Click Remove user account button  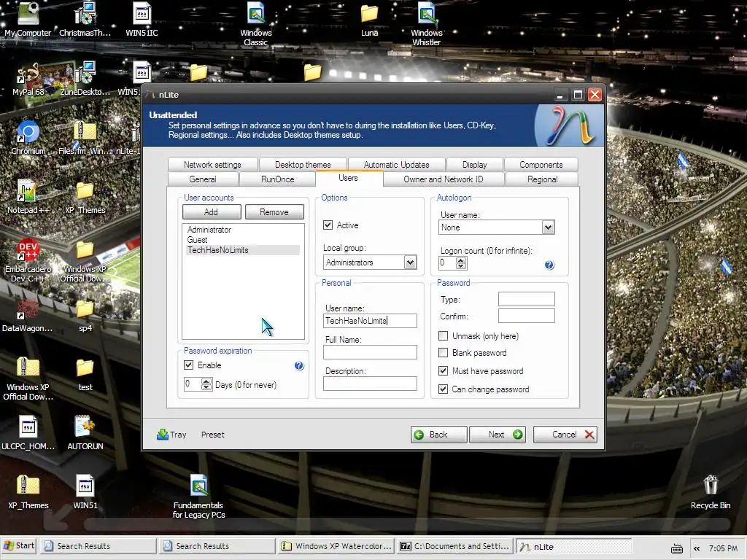coord(274,212)
